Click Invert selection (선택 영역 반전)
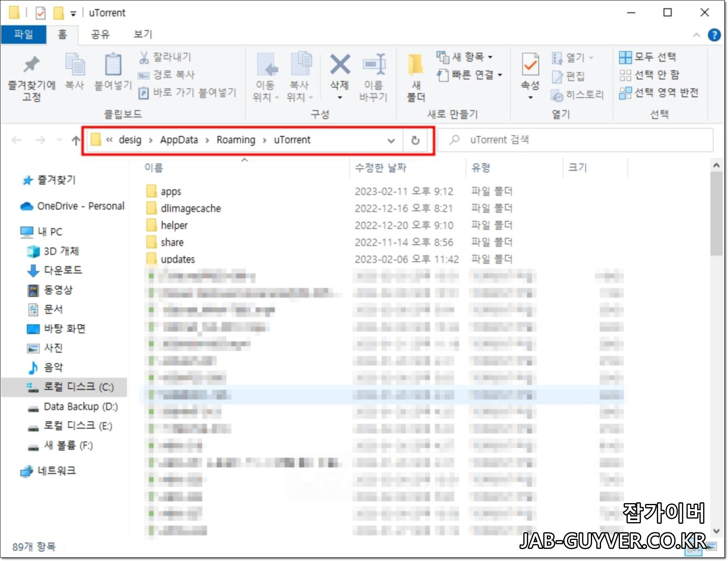Image resolution: width=728 pixels, height=561 pixels. (659, 93)
